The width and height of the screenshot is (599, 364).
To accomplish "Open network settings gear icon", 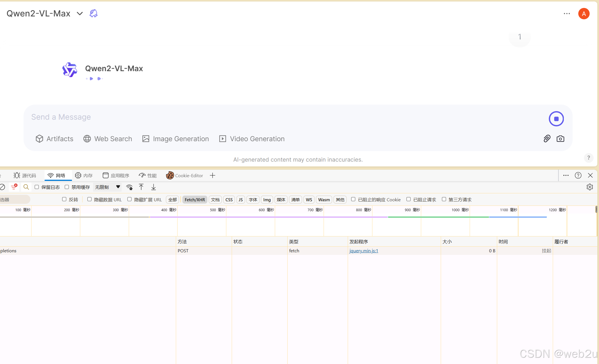I will 590,187.
